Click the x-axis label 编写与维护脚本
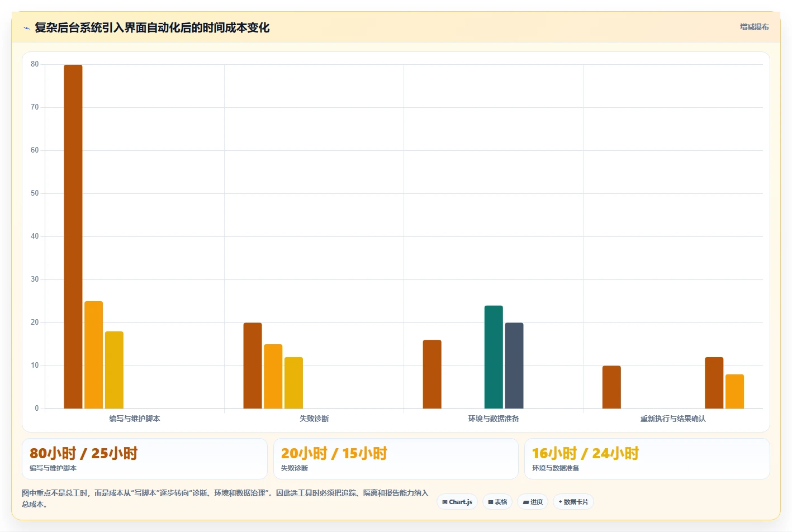Viewport: 792px width, 532px height. pos(135,419)
